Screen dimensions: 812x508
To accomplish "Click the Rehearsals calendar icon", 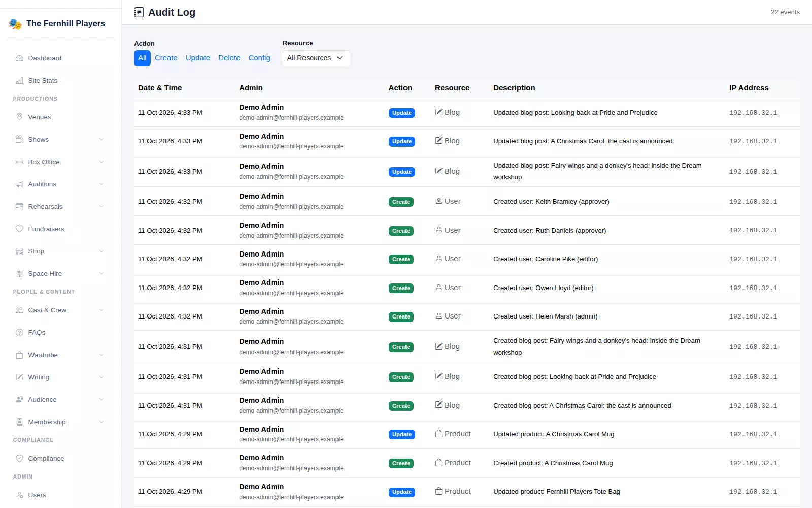I will pyautogui.click(x=19, y=207).
